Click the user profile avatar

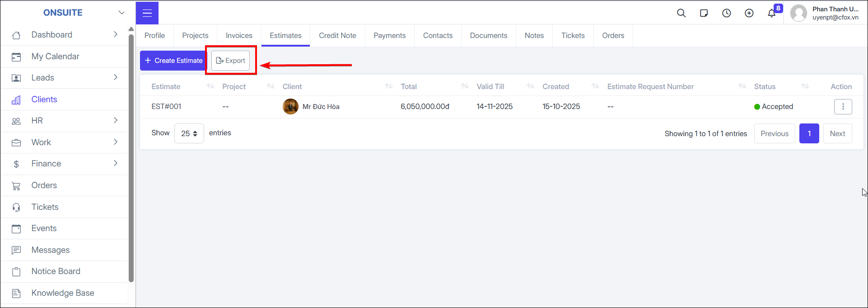pyautogui.click(x=798, y=13)
